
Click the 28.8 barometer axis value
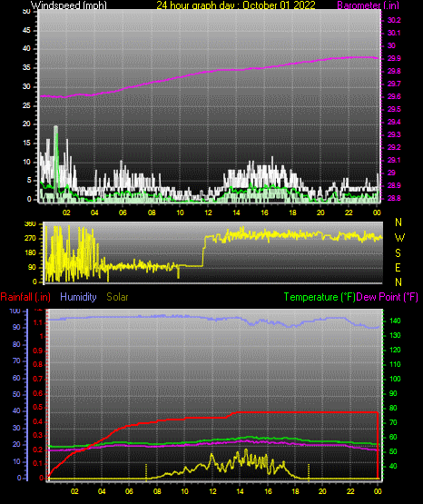tap(394, 198)
